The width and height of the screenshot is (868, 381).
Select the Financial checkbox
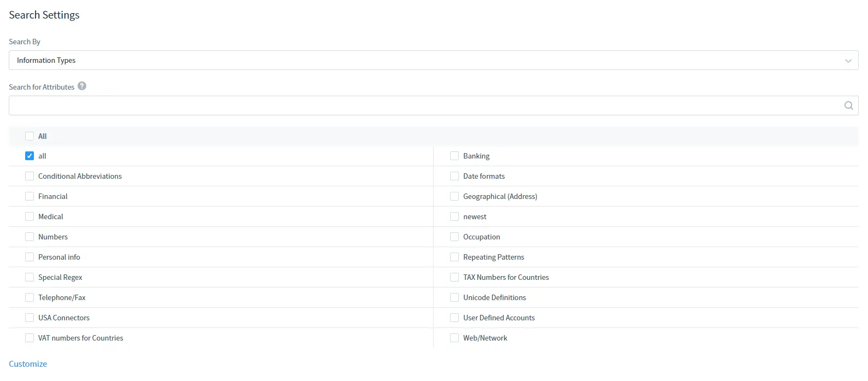pyautogui.click(x=29, y=196)
